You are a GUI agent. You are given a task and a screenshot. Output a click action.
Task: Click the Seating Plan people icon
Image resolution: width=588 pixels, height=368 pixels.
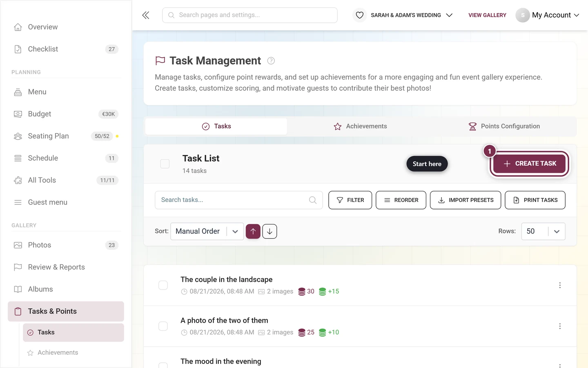click(18, 136)
